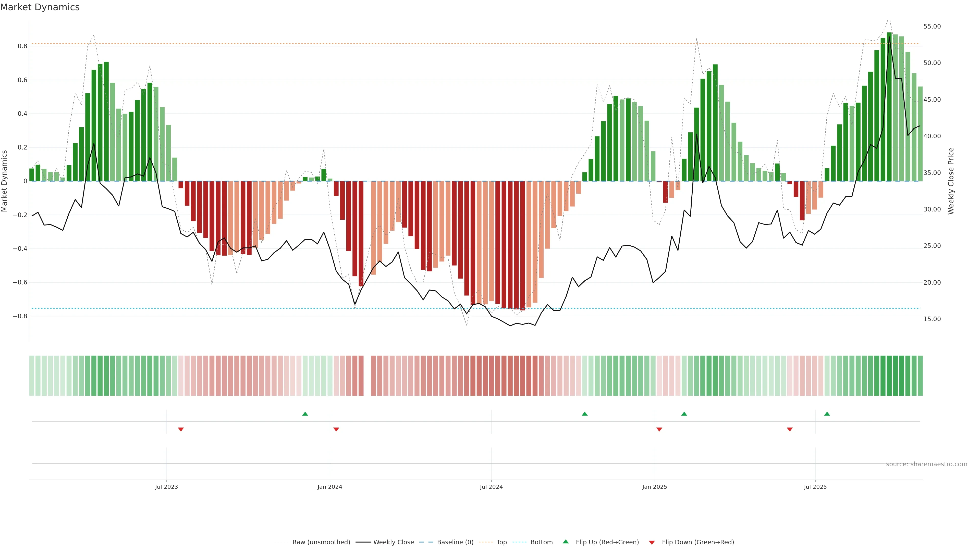The image size is (980, 551).
Task: Click the Flip Down triangle just after July 2023
Action: coord(181,429)
